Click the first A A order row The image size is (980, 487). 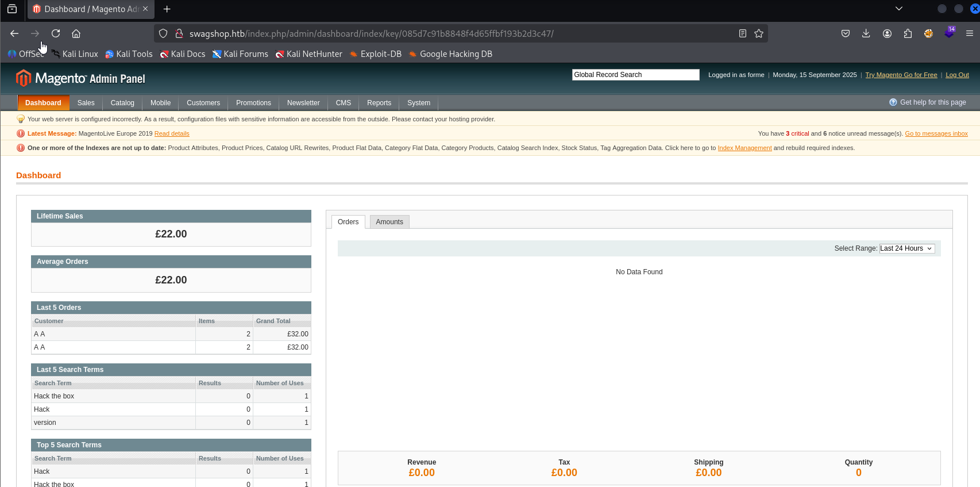coord(171,334)
